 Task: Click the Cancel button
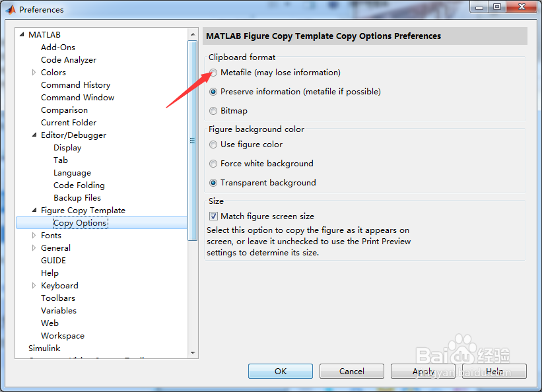click(x=351, y=372)
